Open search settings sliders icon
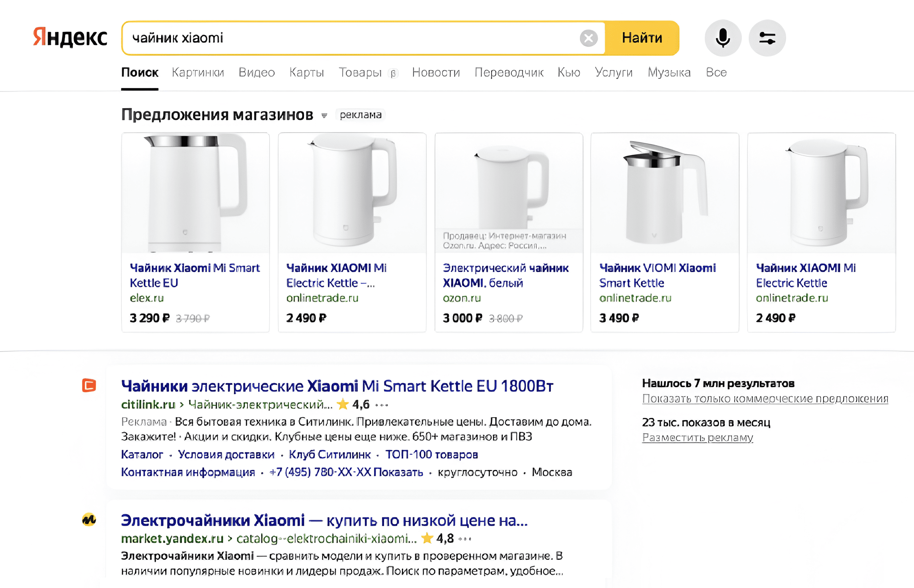914x588 pixels. click(767, 38)
